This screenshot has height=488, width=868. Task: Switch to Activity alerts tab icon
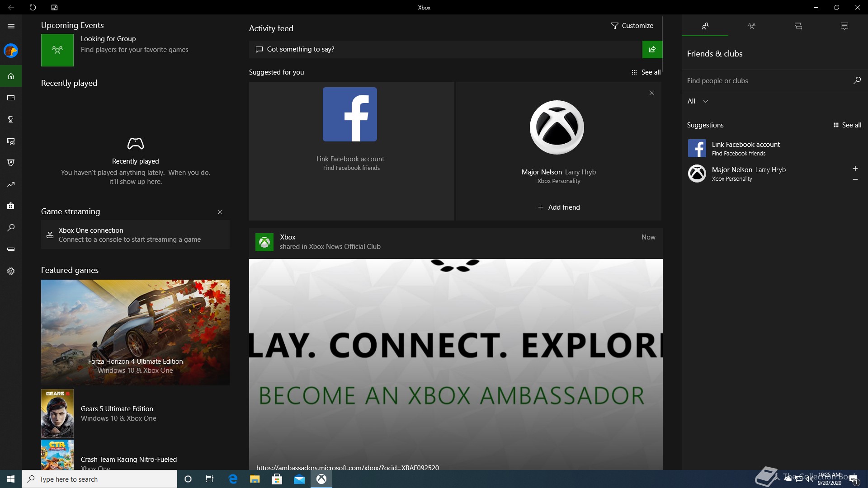pos(844,26)
